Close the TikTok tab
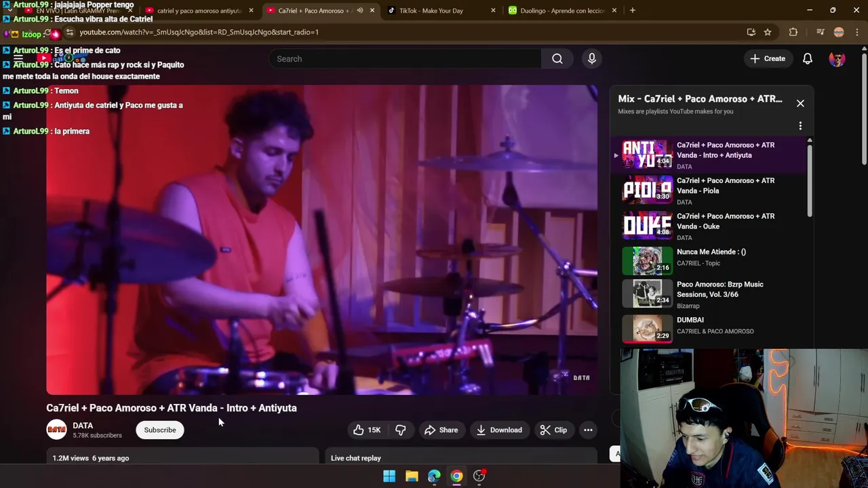Viewport: 868px width, 488px height. click(493, 10)
